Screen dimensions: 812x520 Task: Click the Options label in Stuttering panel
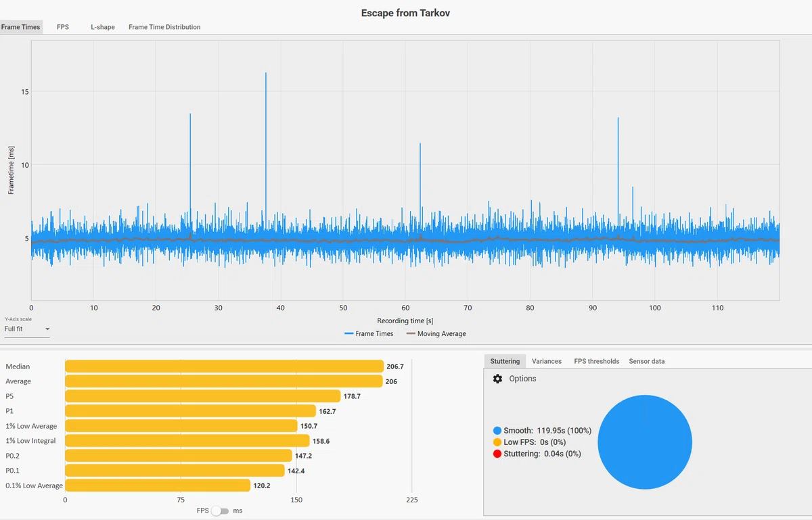coord(522,379)
